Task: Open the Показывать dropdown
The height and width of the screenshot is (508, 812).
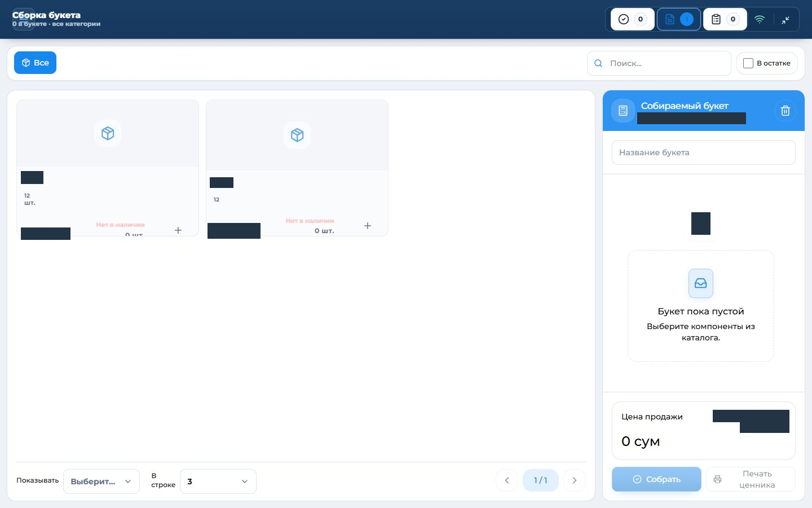Action: [x=101, y=481]
